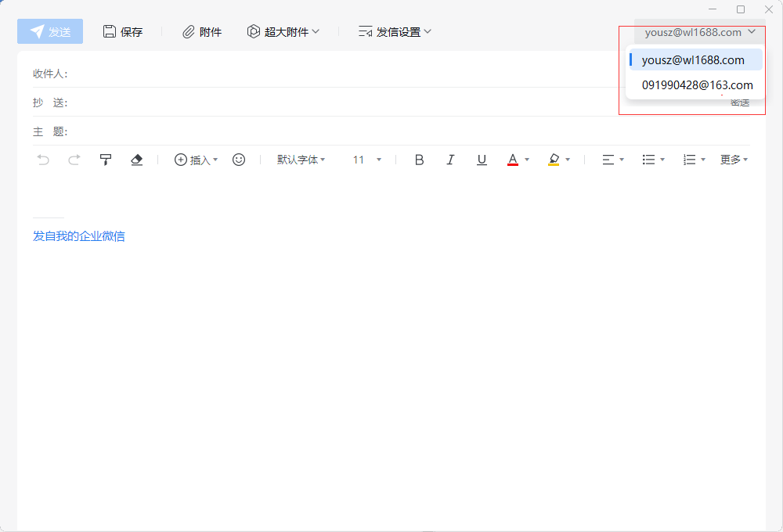Toggle underline formatting

click(482, 160)
